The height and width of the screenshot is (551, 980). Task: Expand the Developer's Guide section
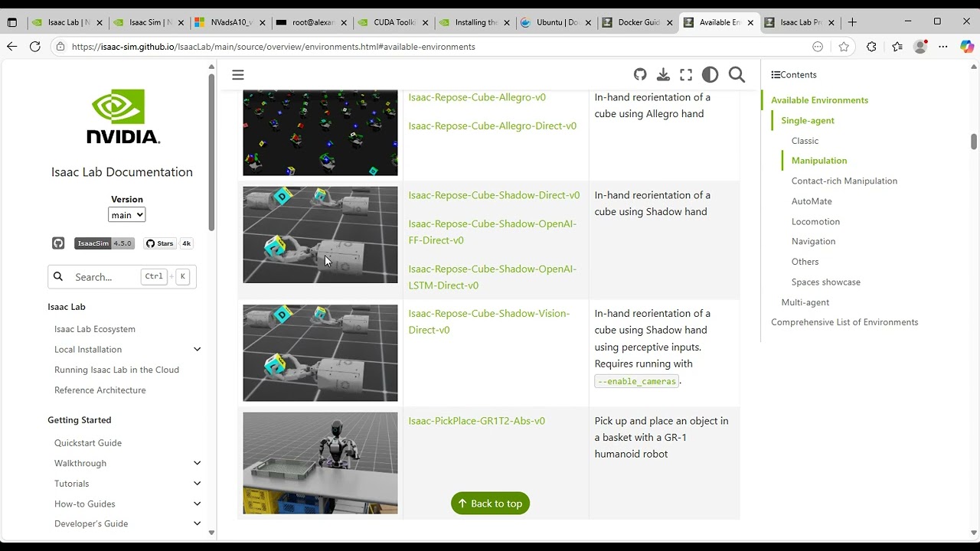point(197,523)
